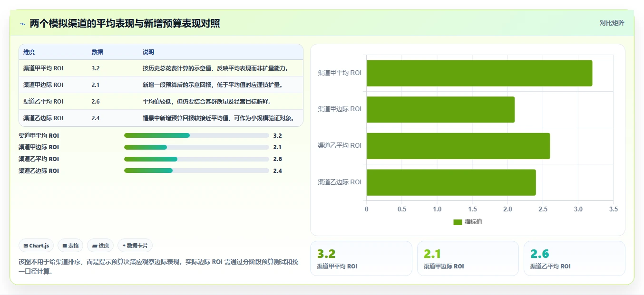Screen dimensions: 644x295
Task: Click table cell 渠道甲边际 ROI
Action: pos(43,85)
